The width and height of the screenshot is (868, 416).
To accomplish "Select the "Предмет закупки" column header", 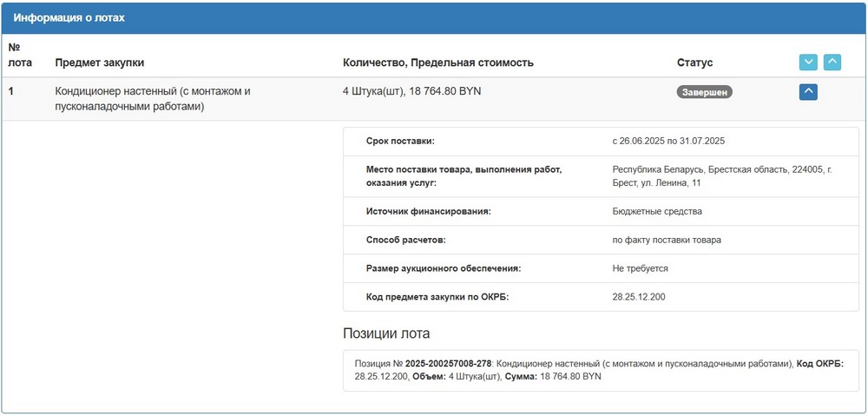I will coord(100,63).
